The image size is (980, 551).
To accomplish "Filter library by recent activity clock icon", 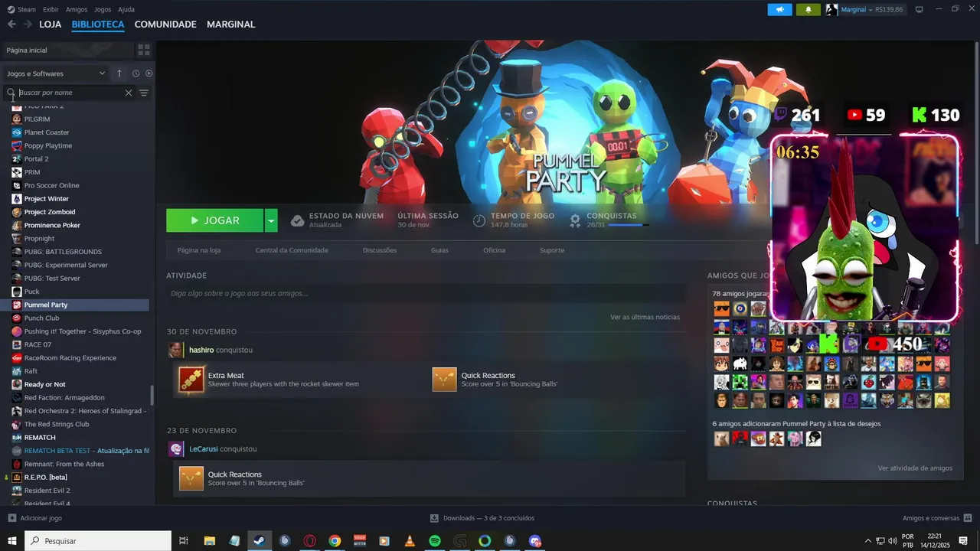I will (136, 73).
